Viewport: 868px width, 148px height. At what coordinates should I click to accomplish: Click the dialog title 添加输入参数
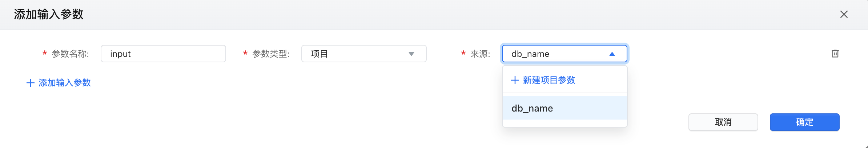(x=49, y=14)
